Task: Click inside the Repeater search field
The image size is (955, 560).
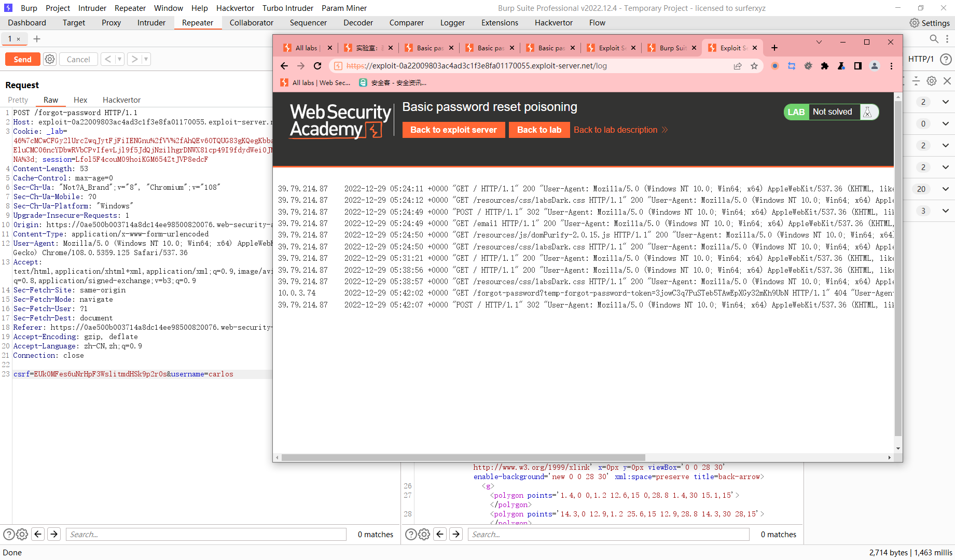Action: tap(206, 534)
